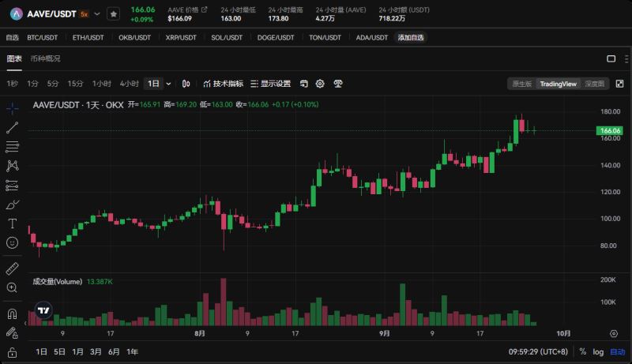Viewport: 632px width, 364px height.
Task: Switch to 深度图 depth chart view
Action: click(x=594, y=84)
